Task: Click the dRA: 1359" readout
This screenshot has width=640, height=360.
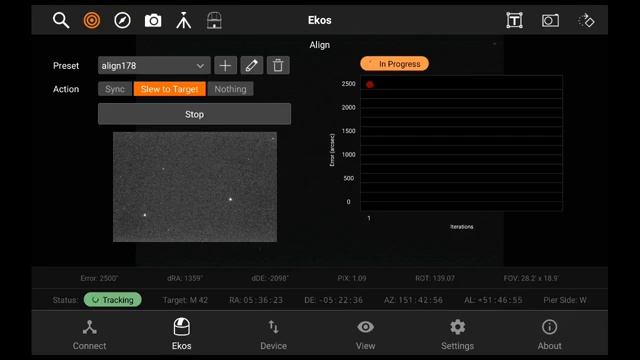Action: [185, 278]
